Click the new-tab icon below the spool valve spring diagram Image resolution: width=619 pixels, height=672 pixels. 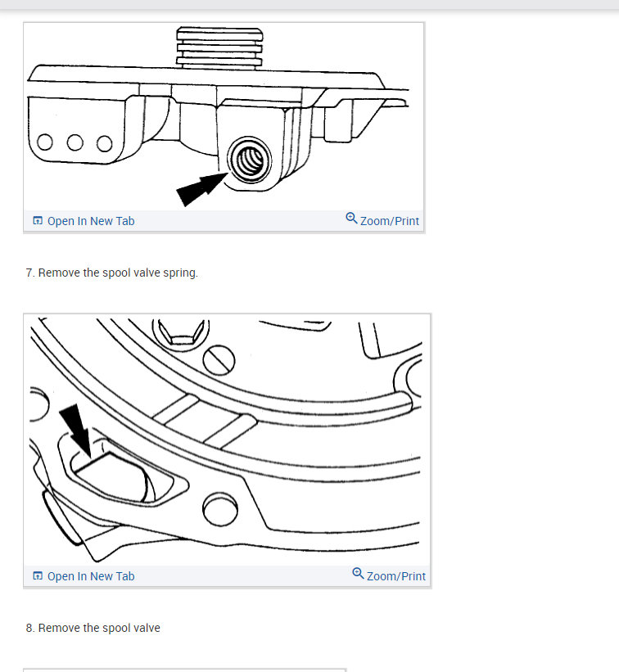click(x=38, y=576)
